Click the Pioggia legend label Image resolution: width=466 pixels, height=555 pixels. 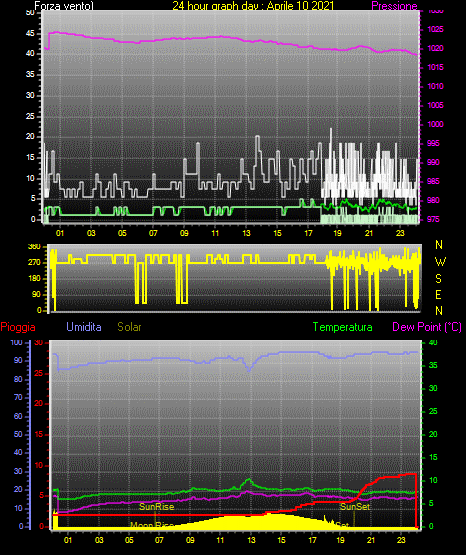[18, 327]
